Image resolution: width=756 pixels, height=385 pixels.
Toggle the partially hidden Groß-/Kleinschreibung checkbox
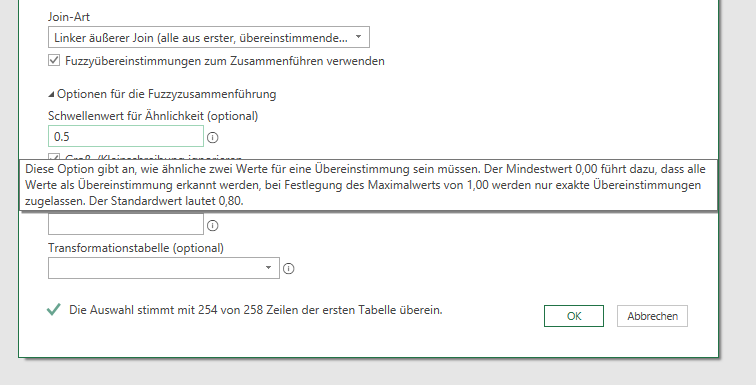pos(54,156)
